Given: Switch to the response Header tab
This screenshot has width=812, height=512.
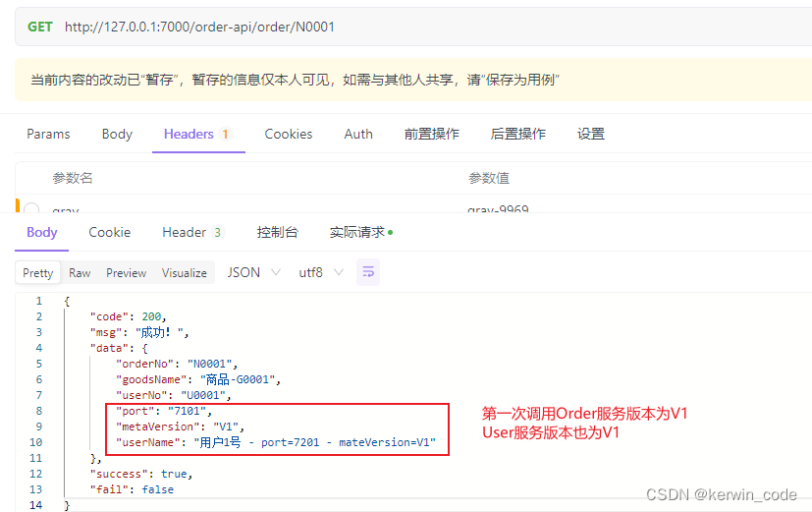Looking at the screenshot, I should (192, 232).
